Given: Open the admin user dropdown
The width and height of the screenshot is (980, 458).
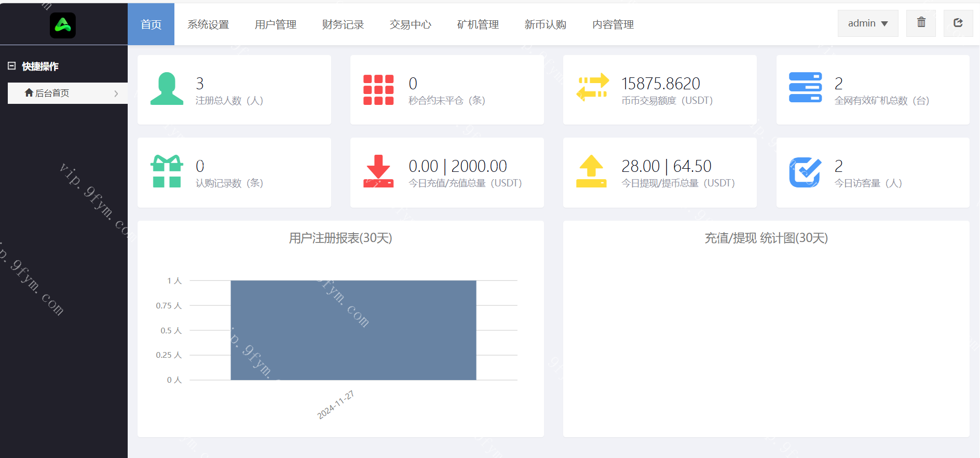Looking at the screenshot, I should coord(867,23).
